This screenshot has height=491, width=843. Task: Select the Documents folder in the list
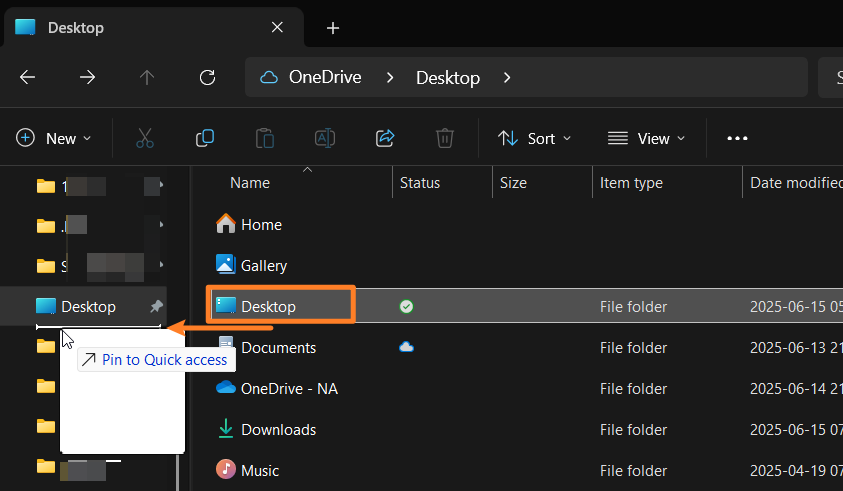(x=278, y=348)
